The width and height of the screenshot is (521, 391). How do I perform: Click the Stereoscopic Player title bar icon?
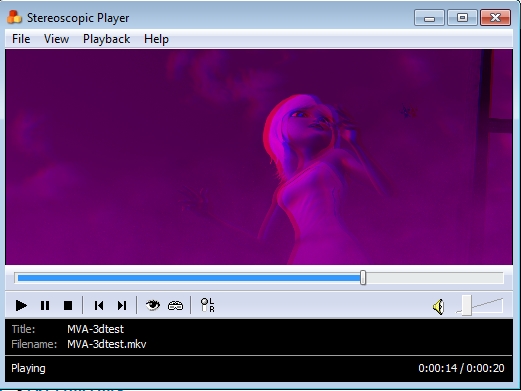coord(14,17)
